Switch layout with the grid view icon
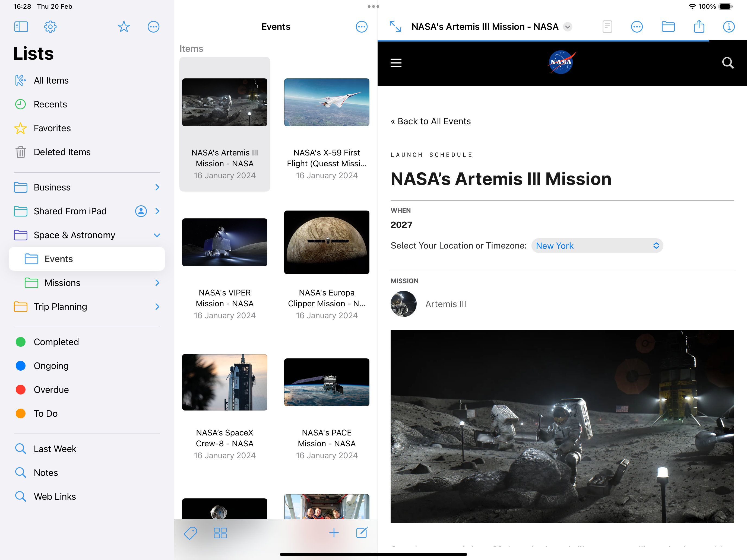Screen dimensions: 747x560 220,533
